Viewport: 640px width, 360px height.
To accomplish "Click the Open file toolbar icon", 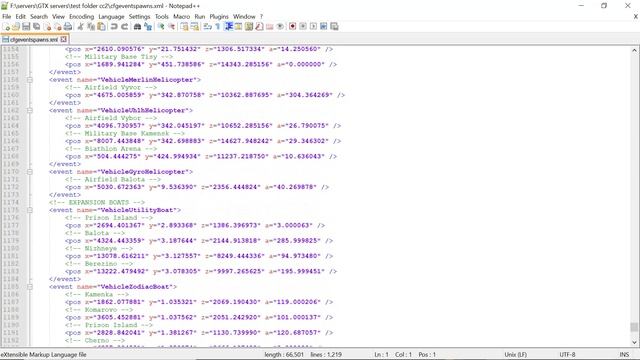I will pyautogui.click(x=16, y=27).
